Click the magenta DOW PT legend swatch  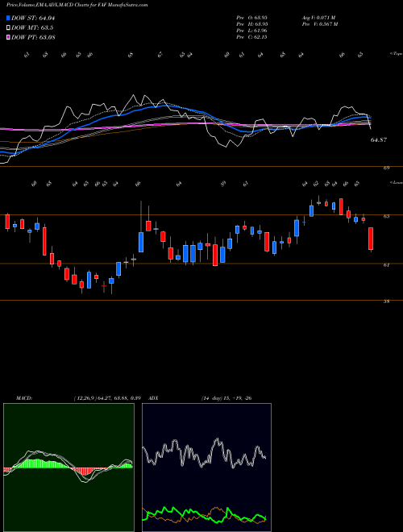pyautogui.click(x=9, y=37)
